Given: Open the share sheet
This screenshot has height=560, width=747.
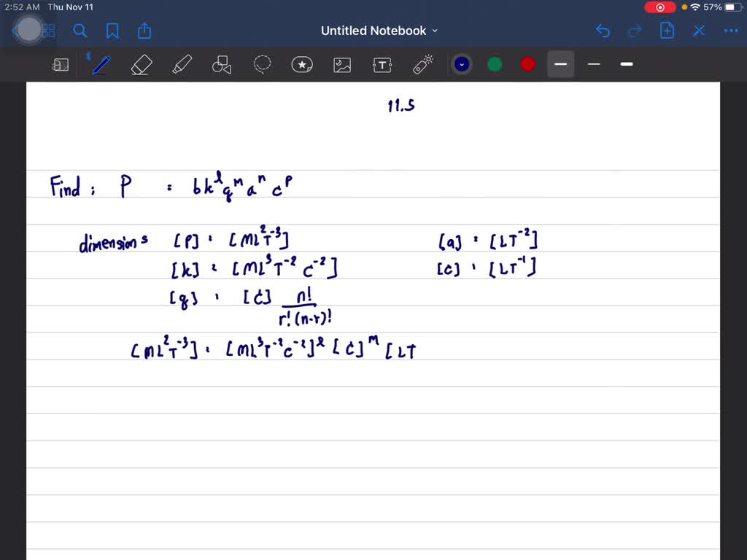Looking at the screenshot, I should pyautogui.click(x=144, y=31).
